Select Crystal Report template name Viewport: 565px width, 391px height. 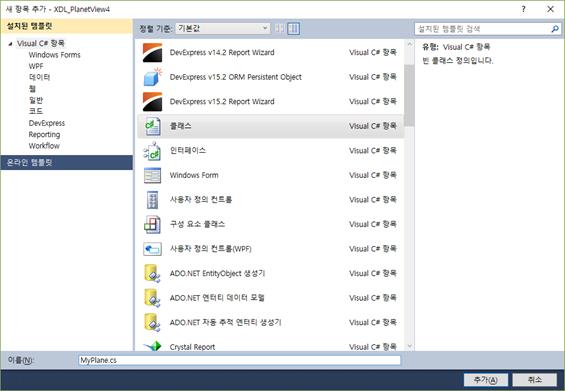(192, 347)
